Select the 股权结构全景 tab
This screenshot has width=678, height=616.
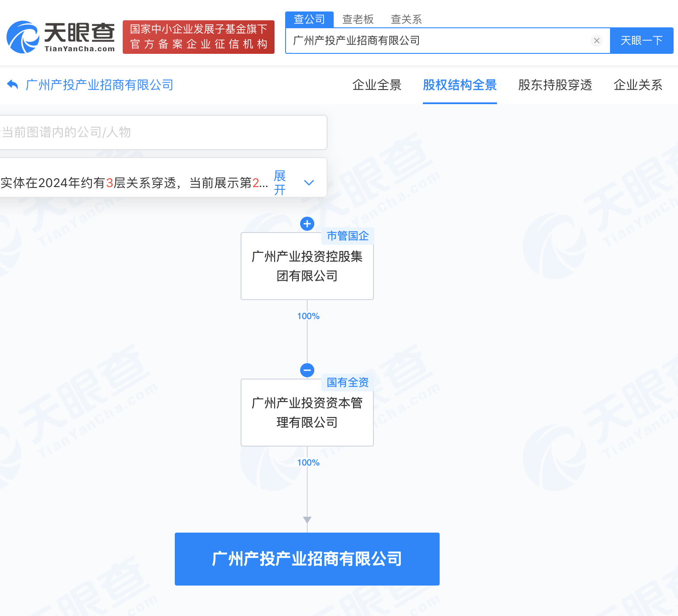460,85
